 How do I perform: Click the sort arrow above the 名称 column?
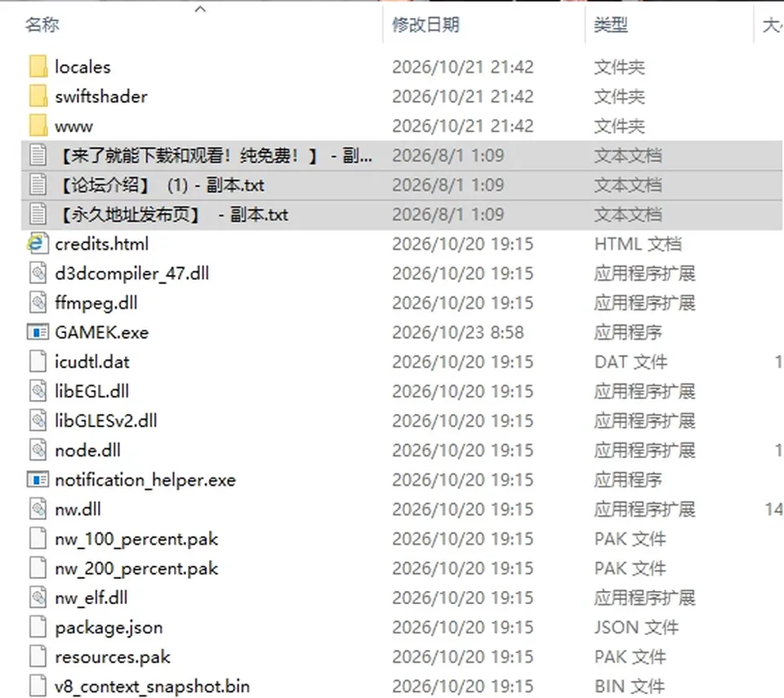pyautogui.click(x=201, y=9)
